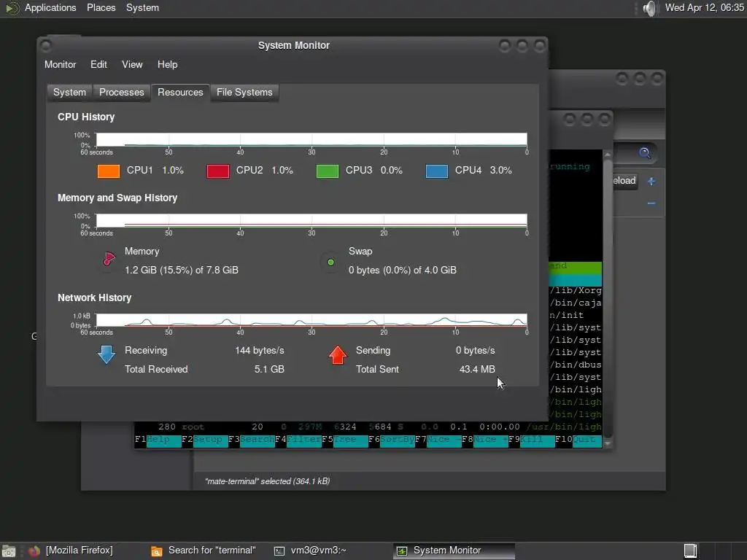The image size is (747, 560).
Task: Switch to the System tab
Action: [69, 93]
